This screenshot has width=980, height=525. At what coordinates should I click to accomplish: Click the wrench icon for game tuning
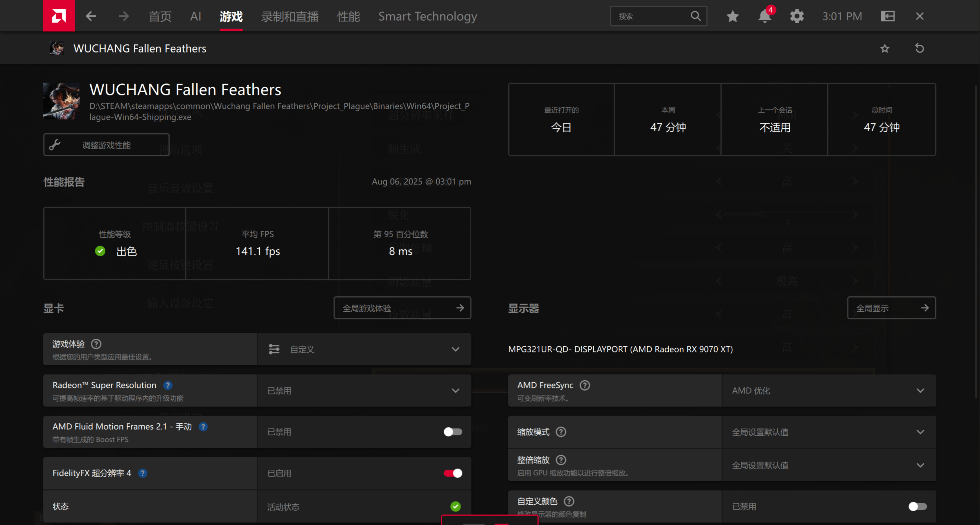tap(55, 144)
